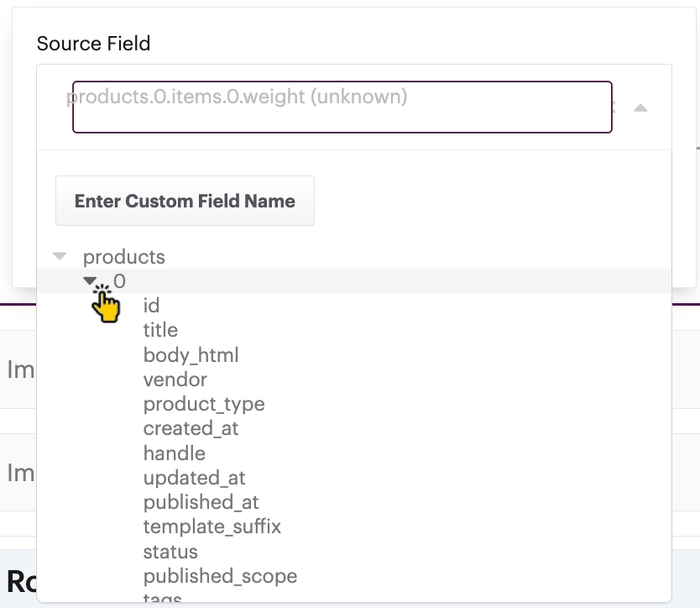Choose the published_scope field
Screen dimensions: 700x608
pyautogui.click(x=220, y=576)
